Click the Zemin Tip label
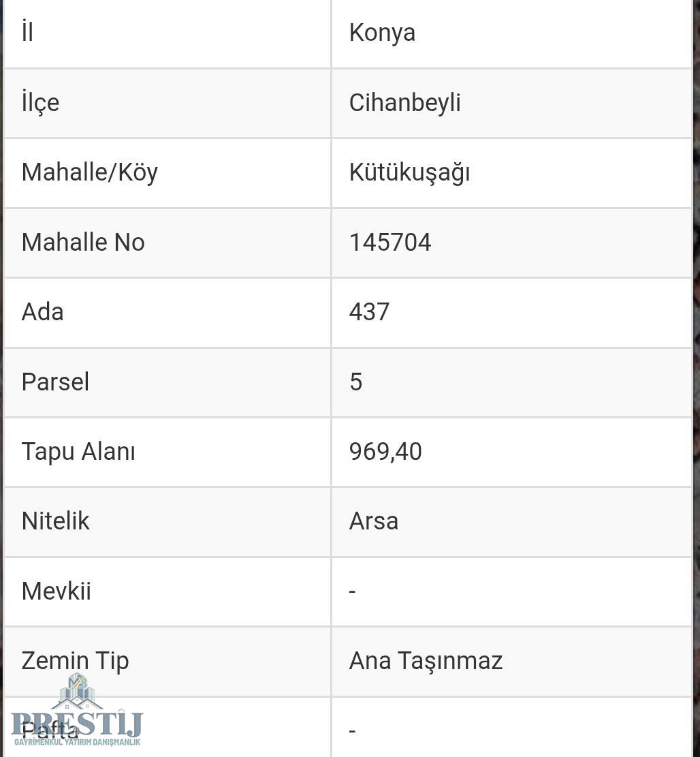The image size is (700, 757). 76,662
